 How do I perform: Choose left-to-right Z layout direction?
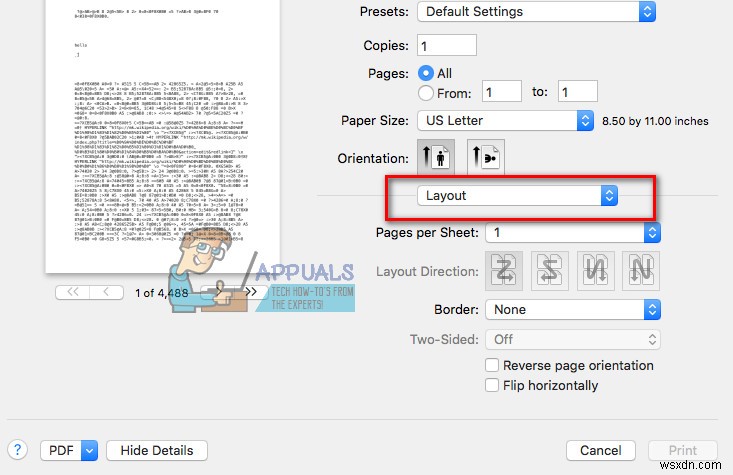(504, 271)
